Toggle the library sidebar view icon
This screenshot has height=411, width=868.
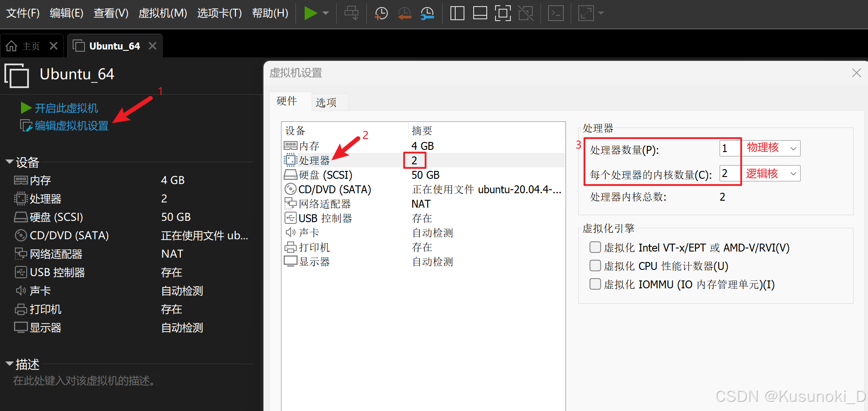457,13
